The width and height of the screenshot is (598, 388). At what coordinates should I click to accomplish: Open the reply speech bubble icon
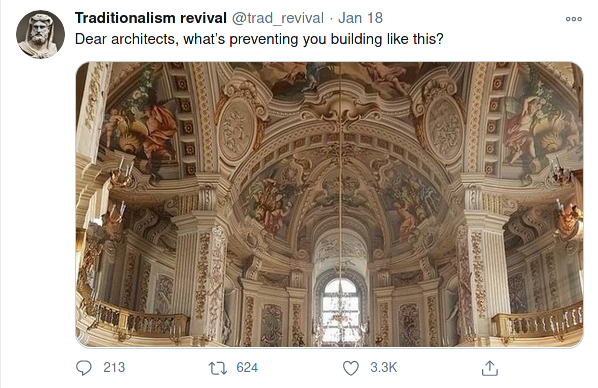84,368
